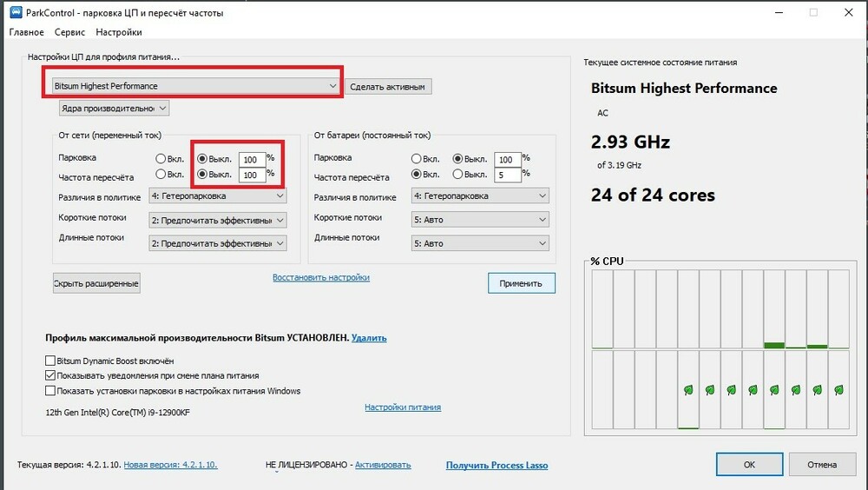Click the Применить button
868x490 pixels.
click(x=522, y=283)
